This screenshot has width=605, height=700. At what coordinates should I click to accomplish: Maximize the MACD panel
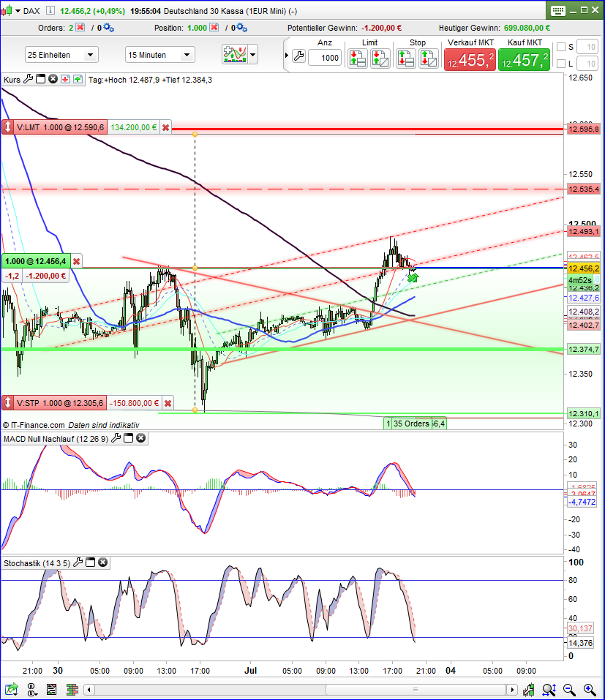(129, 438)
